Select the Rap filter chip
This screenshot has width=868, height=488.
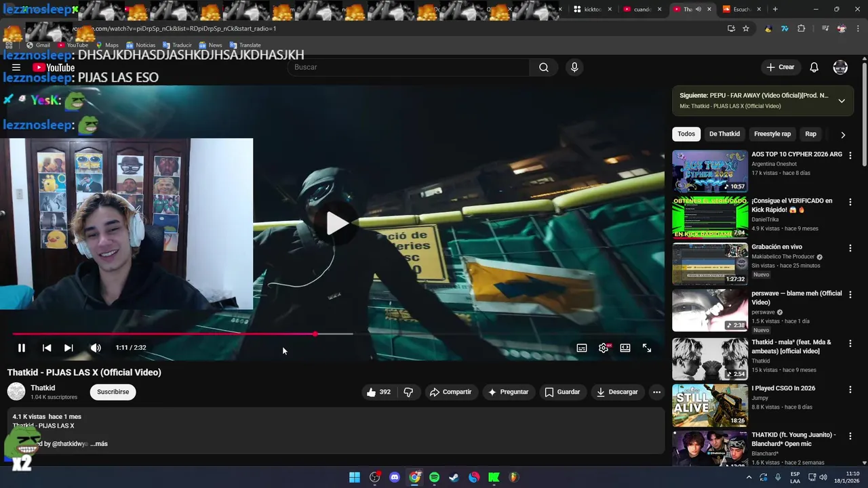pos(810,134)
